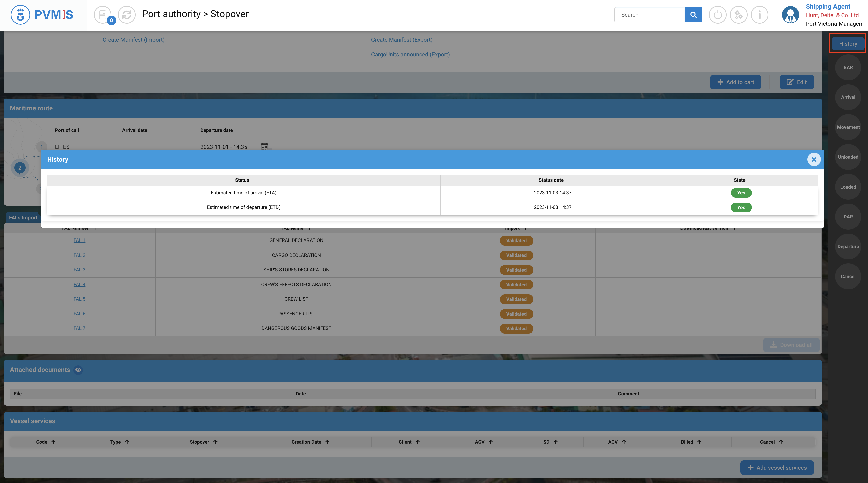Click the power logout icon
The width and height of the screenshot is (868, 483).
tap(717, 15)
